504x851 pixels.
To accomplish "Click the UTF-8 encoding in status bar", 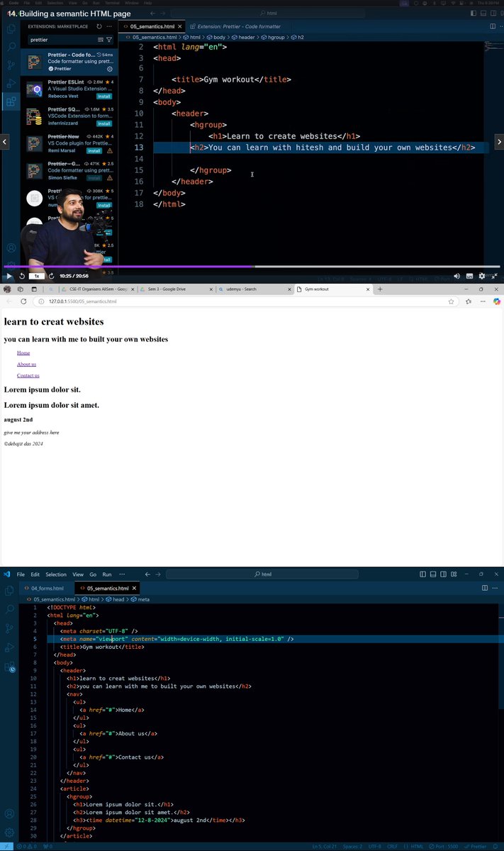I will [374, 846].
